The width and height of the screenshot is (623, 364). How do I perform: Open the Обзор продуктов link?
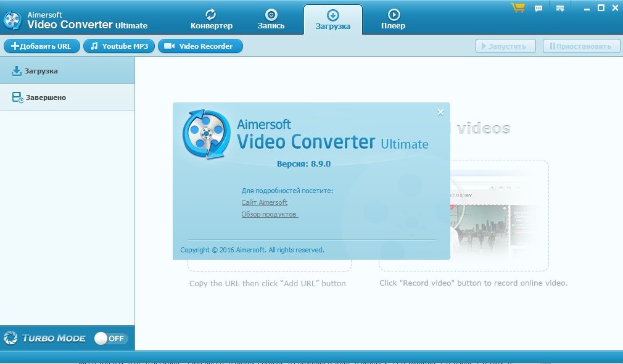click(x=270, y=214)
